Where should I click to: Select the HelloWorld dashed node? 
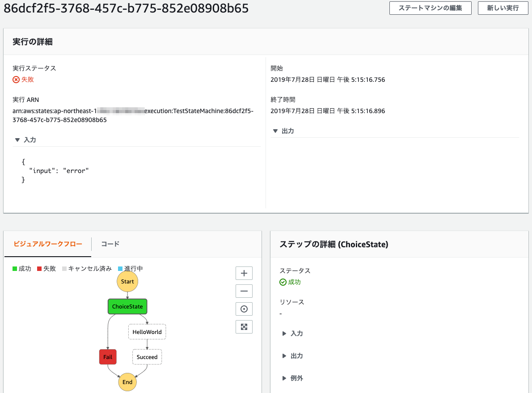[x=147, y=332]
